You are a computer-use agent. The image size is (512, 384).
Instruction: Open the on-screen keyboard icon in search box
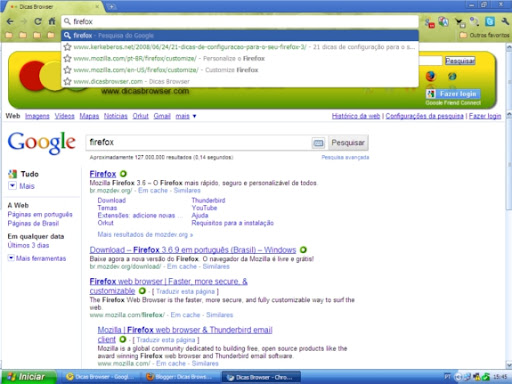[x=318, y=143]
